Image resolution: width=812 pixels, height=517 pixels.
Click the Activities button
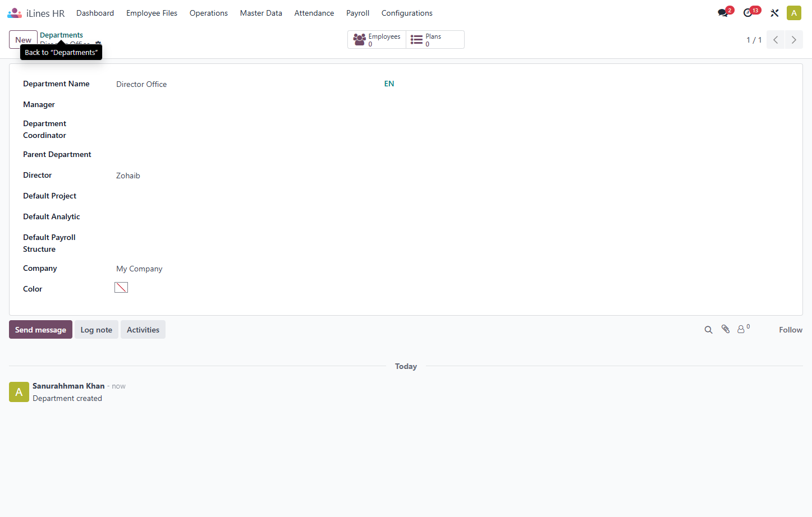point(143,330)
